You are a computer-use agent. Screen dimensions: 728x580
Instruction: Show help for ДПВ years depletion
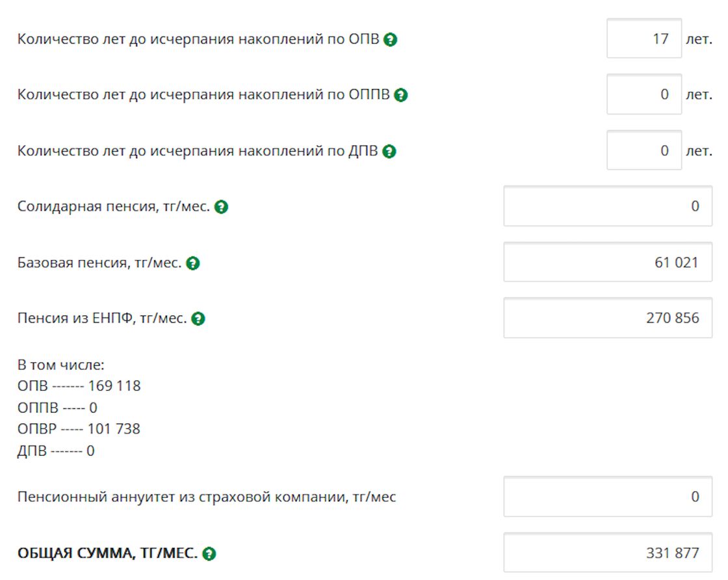pos(389,151)
